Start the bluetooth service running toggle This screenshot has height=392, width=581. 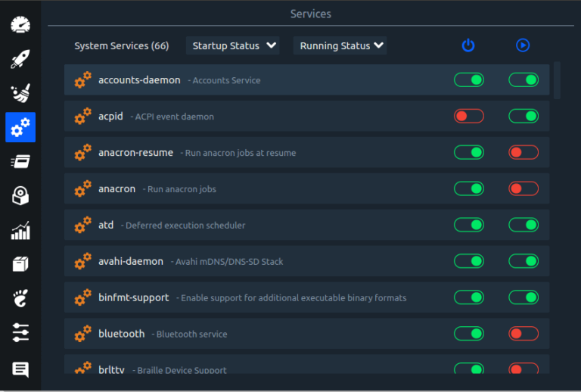point(523,334)
